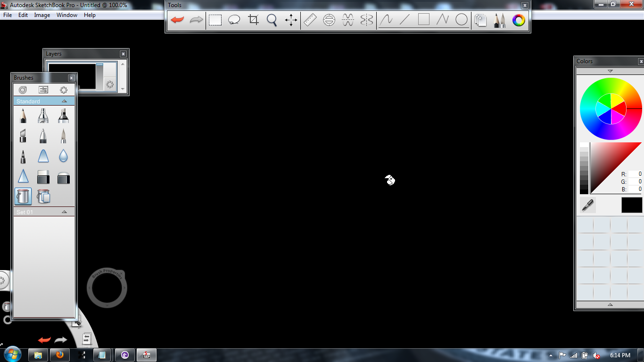The image size is (644, 362).
Task: Select the Flood Fill bucket
Action: (x=23, y=196)
